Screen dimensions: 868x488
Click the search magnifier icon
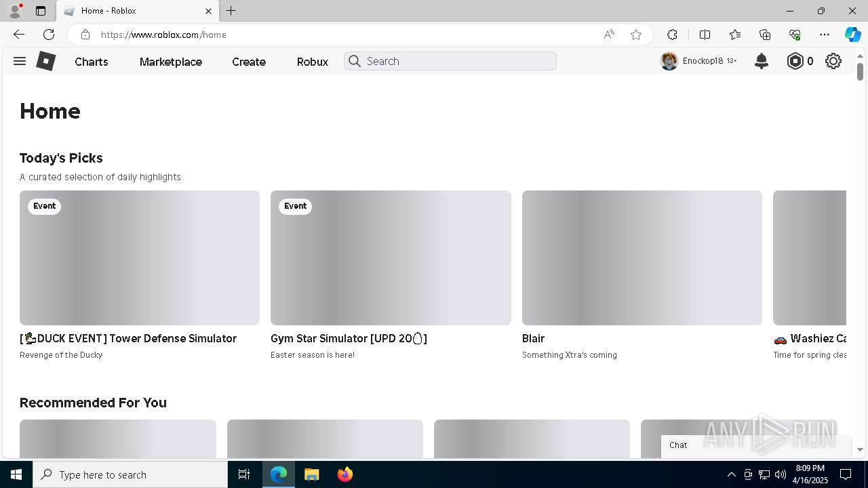354,61
